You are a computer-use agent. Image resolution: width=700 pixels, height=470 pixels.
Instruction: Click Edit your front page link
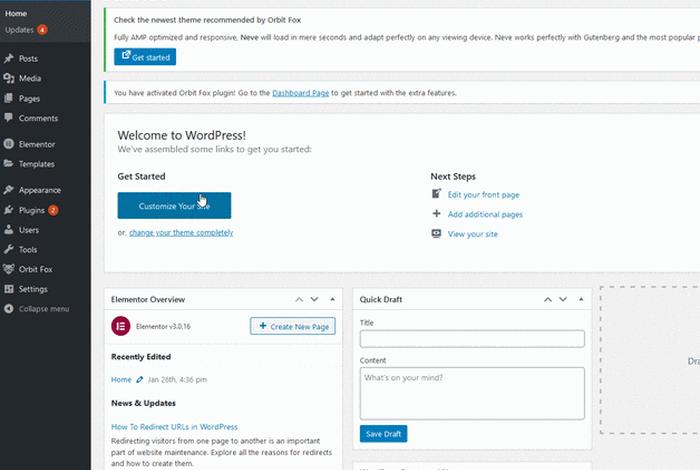pos(483,195)
